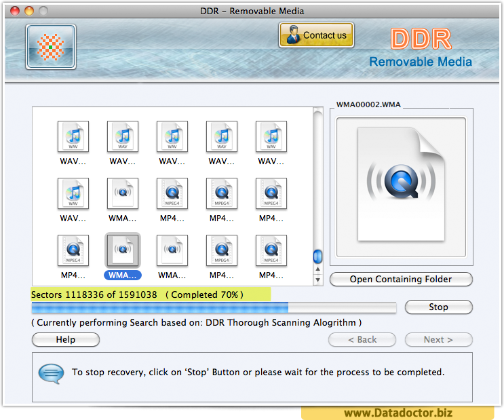Screen dimensions: 504x420
Task: Select last MP4 file in second row
Action: pos(271,193)
